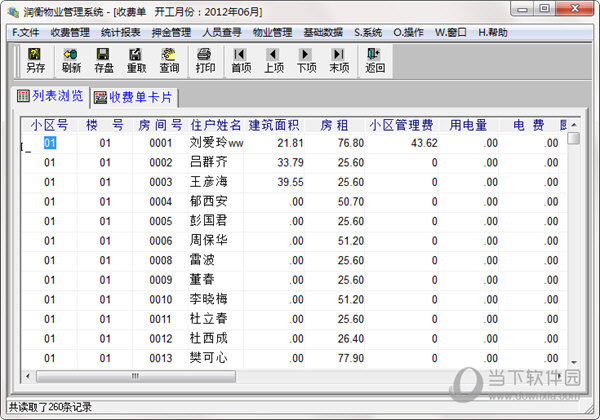The image size is (600, 420).
Task: Switch to the 列表浏览 tab
Action: [x=51, y=96]
